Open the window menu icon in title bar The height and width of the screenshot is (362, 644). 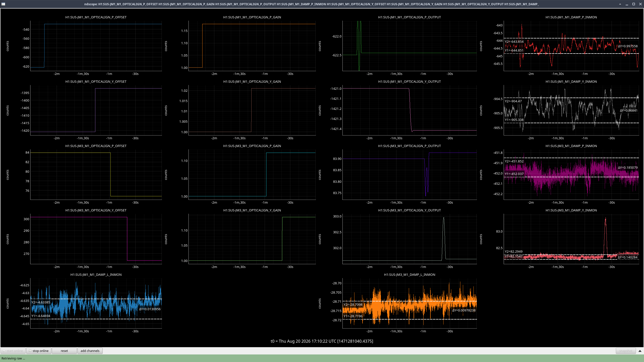tap(3, 4)
